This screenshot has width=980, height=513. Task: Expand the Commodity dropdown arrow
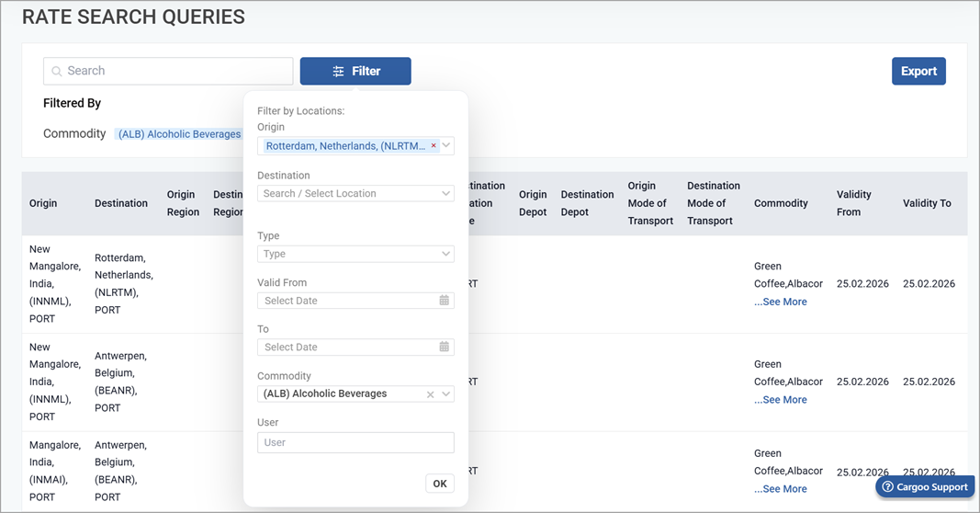[446, 394]
